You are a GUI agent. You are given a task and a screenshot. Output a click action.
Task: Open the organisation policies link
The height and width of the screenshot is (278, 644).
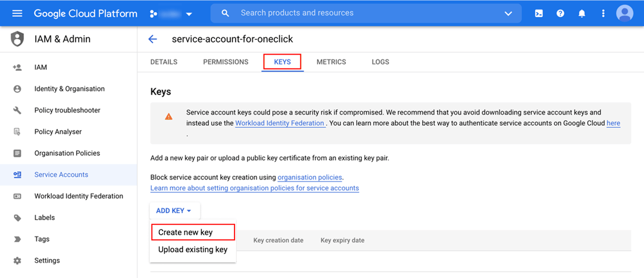click(x=310, y=177)
